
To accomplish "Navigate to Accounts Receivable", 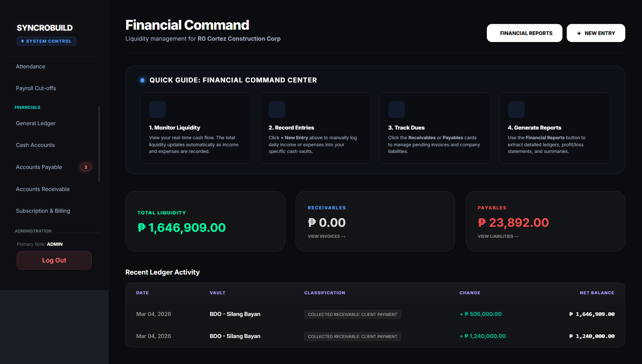I will pyautogui.click(x=43, y=189).
